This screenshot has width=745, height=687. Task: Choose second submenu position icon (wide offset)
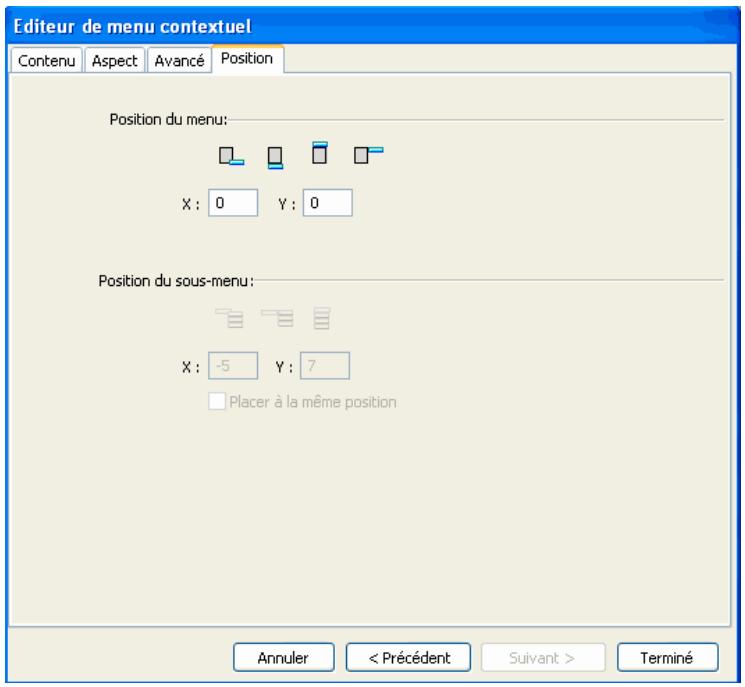tap(277, 318)
